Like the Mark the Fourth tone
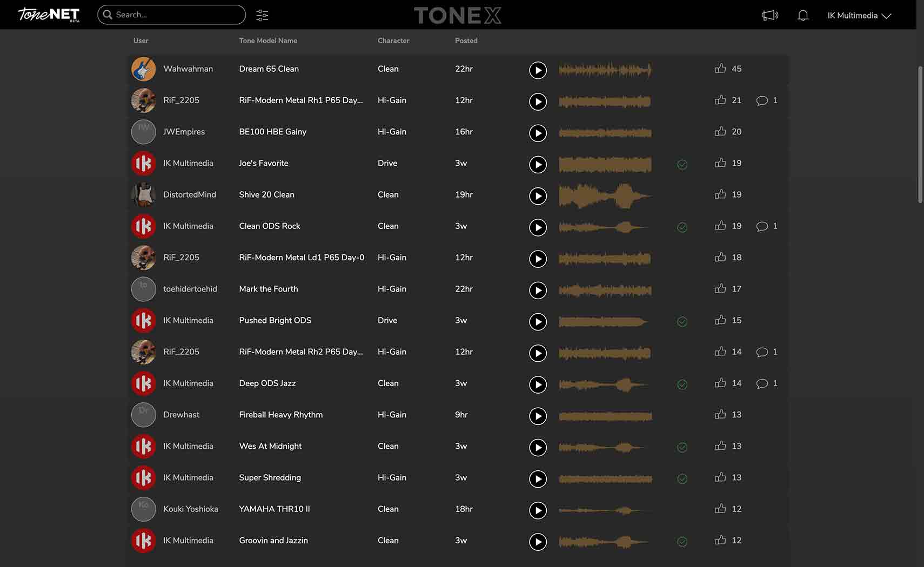The width and height of the screenshot is (924, 567). pos(720,288)
